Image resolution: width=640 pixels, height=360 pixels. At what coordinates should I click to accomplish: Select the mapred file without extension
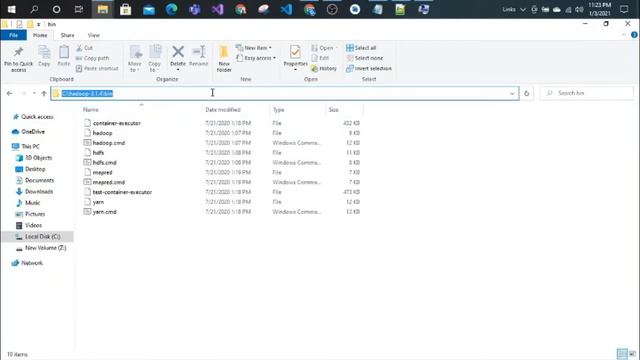pos(102,172)
